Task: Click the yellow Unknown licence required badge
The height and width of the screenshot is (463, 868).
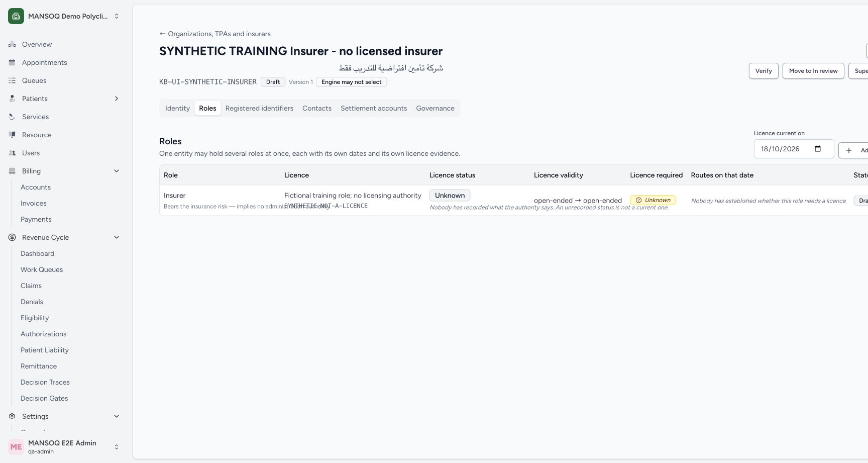Action: 653,200
